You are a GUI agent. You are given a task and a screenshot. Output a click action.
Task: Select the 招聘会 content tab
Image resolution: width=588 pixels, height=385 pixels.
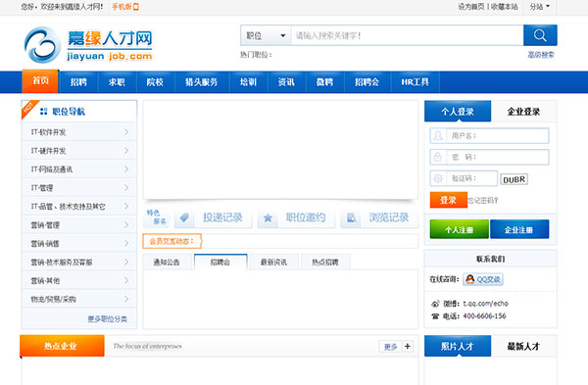(220, 262)
